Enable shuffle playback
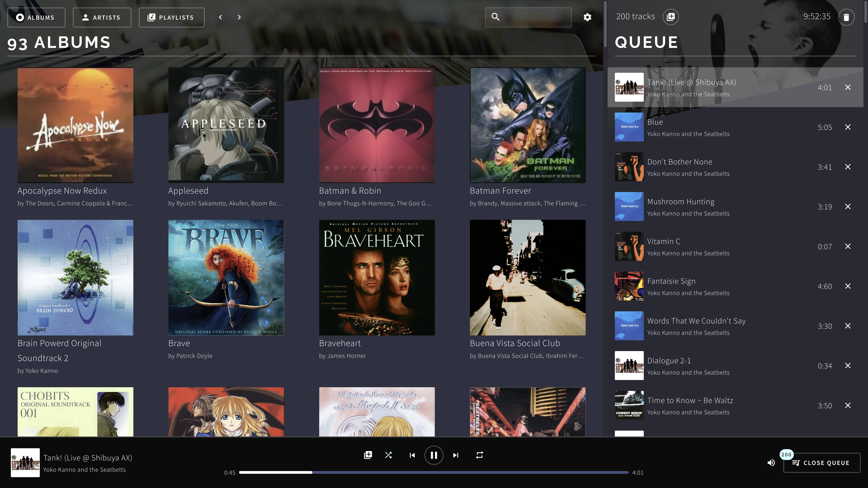 click(x=389, y=455)
